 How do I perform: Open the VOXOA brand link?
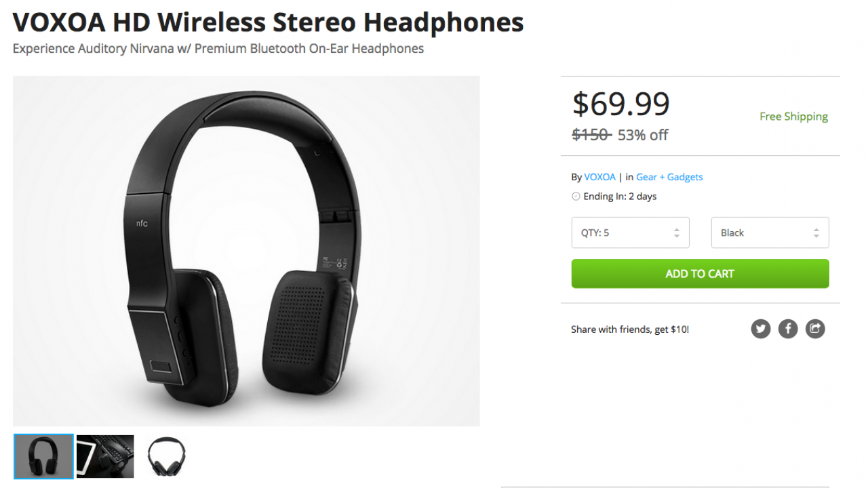(x=599, y=177)
